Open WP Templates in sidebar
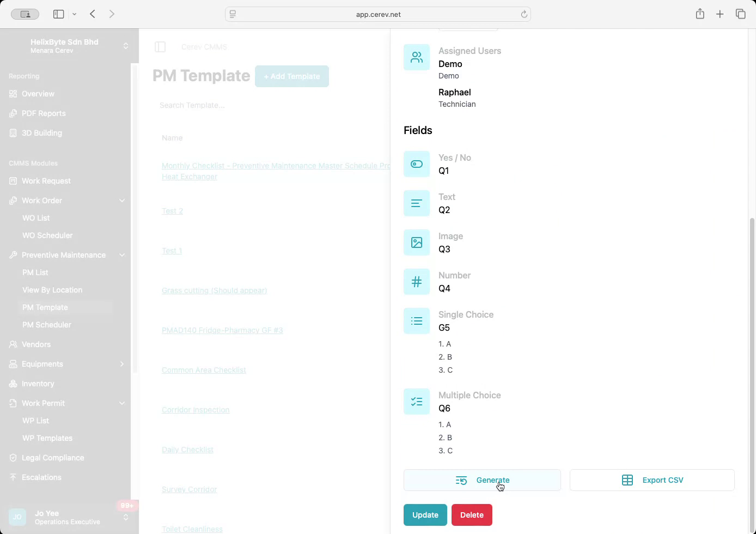 (x=47, y=438)
